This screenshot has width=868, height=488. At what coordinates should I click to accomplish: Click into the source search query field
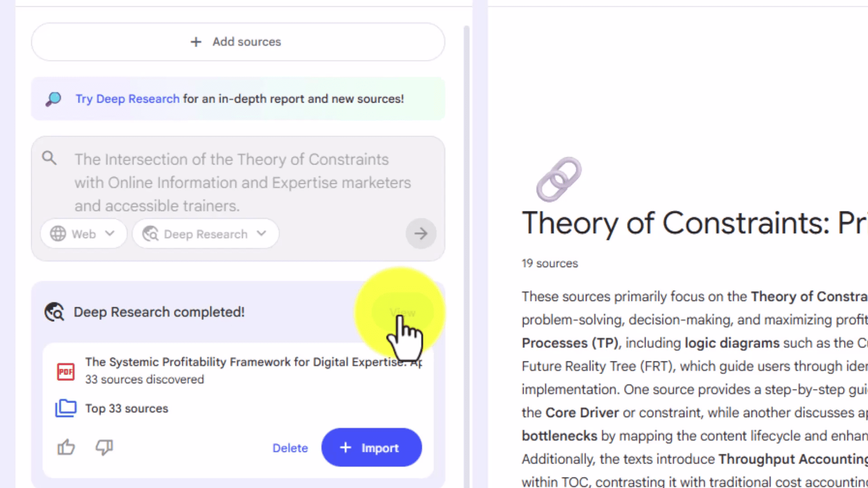(243, 182)
